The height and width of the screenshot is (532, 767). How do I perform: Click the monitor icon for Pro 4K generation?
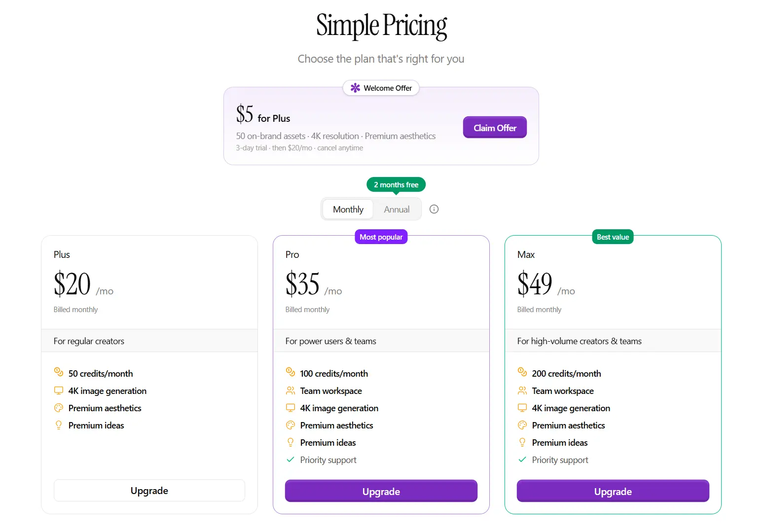pos(291,408)
